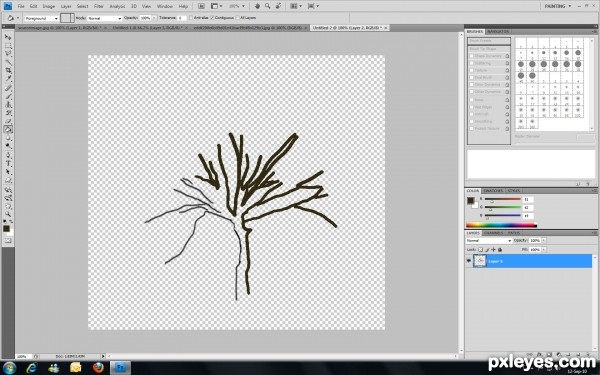Open the layer blend mode dropdown
This screenshot has height=375, width=600.
(x=489, y=241)
